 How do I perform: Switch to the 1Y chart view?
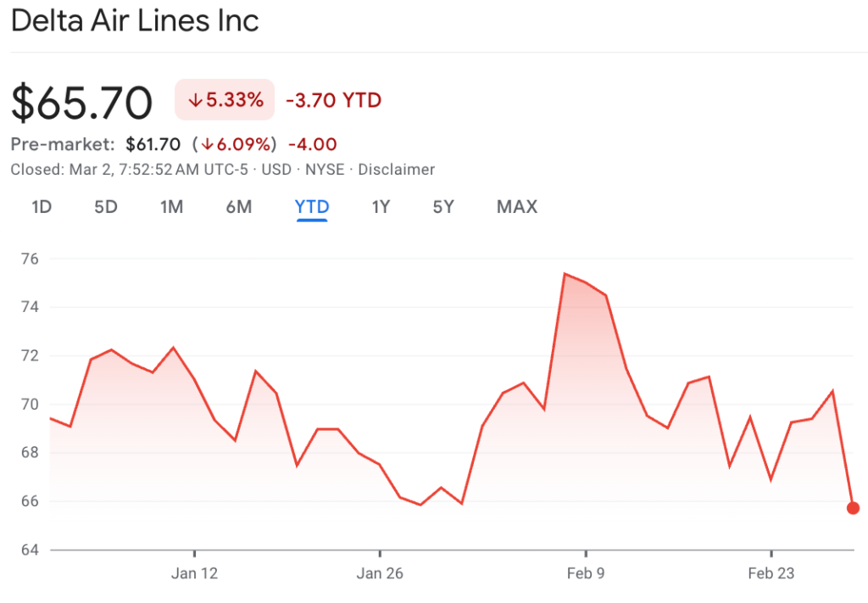click(x=381, y=207)
